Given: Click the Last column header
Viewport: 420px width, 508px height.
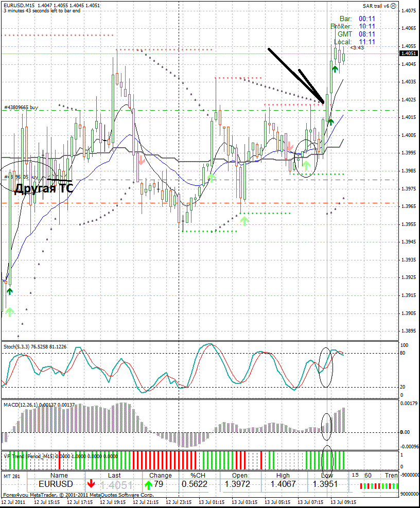Looking at the screenshot, I should [114, 475].
